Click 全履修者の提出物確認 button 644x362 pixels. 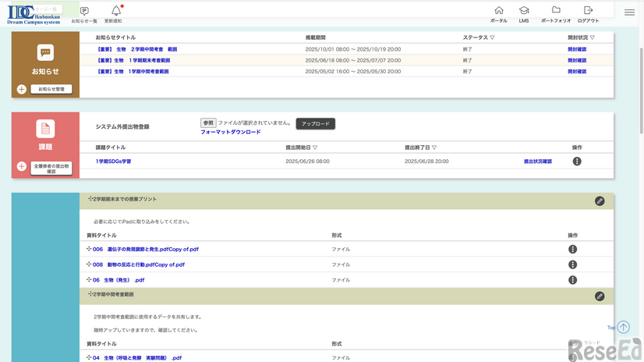pos(51,169)
